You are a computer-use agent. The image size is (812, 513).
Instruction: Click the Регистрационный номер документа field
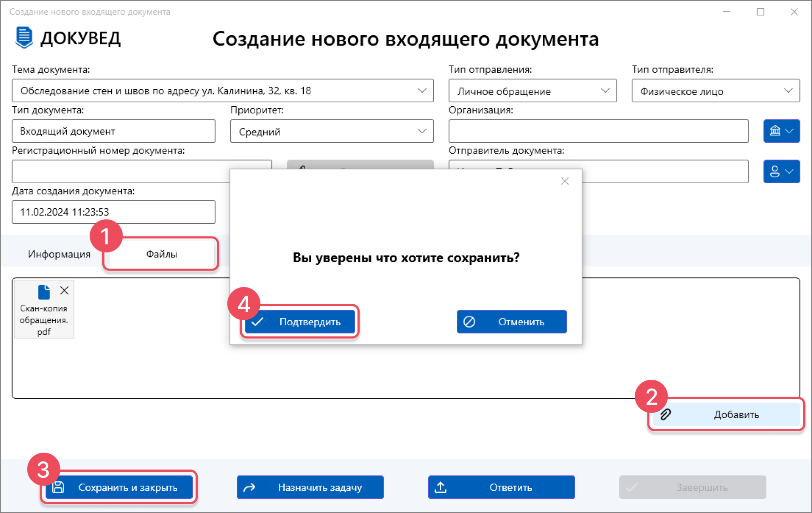point(142,171)
